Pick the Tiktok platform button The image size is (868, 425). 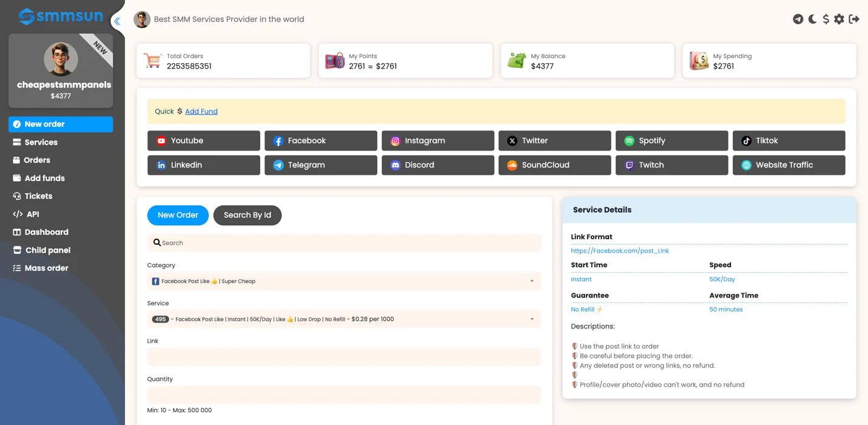pos(789,141)
